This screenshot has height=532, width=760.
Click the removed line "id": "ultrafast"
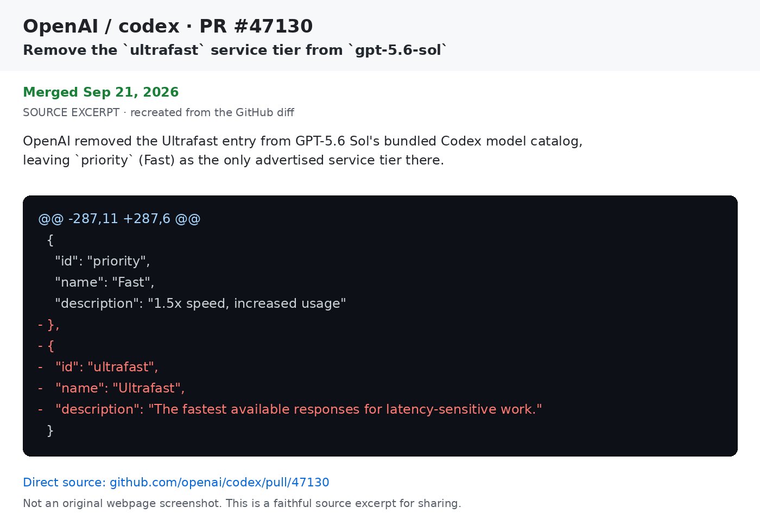coord(98,367)
